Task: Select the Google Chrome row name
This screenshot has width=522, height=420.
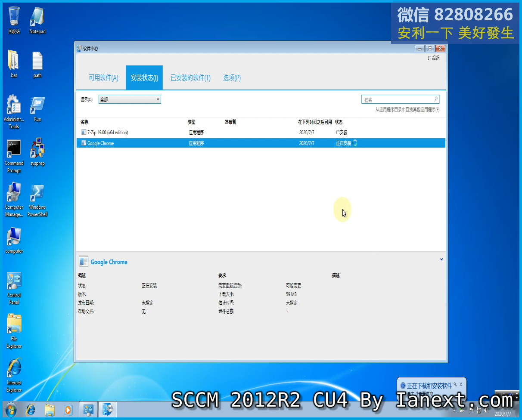Action: coord(101,143)
